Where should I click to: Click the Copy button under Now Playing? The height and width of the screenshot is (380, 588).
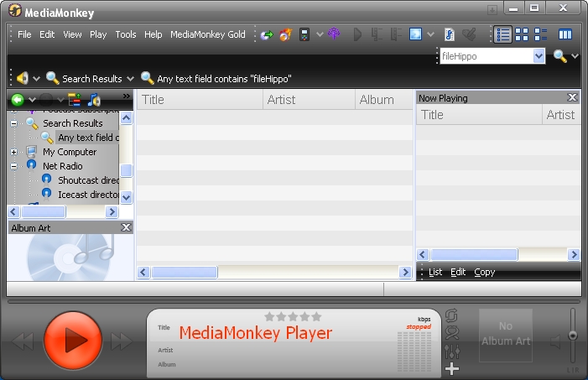click(484, 272)
